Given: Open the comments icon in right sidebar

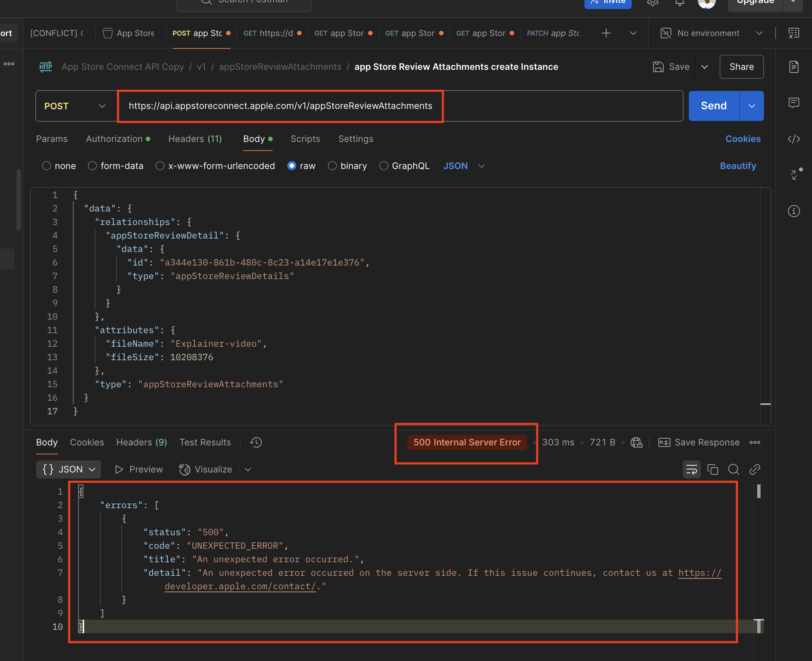Looking at the screenshot, I should click(x=793, y=103).
